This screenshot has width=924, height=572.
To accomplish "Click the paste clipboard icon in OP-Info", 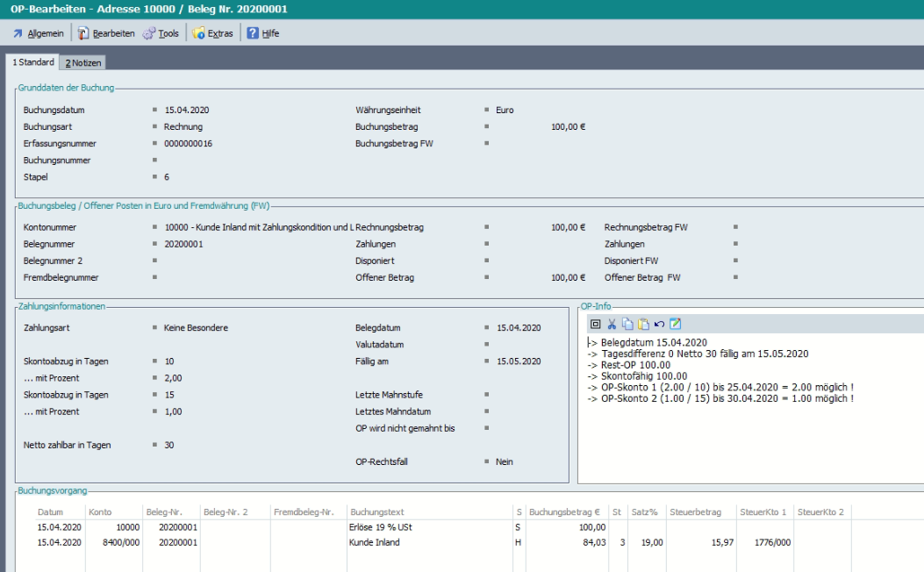I will point(643,324).
